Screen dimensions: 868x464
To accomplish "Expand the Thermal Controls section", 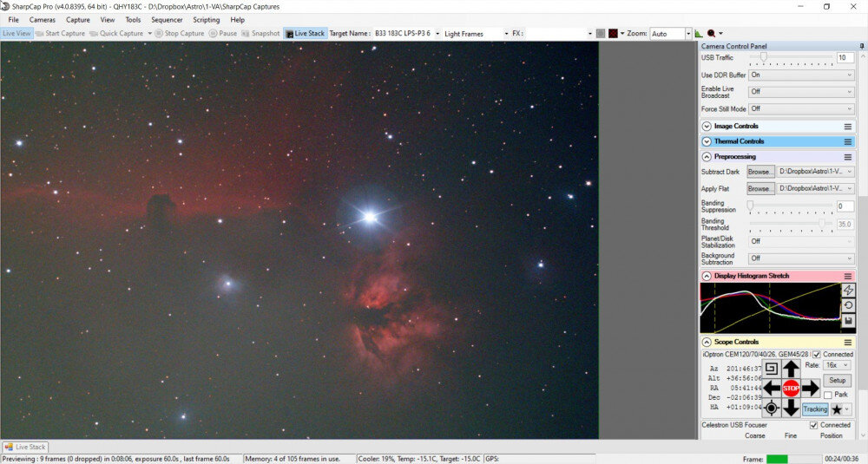I will (707, 141).
